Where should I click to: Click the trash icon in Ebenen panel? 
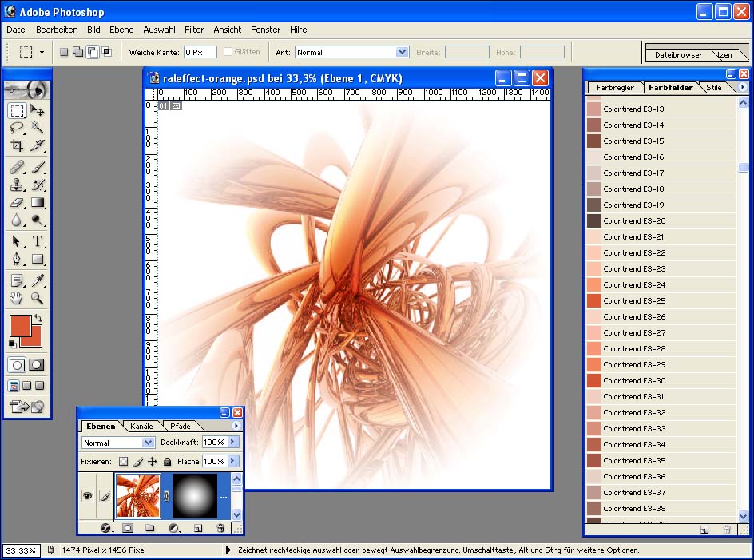click(220, 528)
